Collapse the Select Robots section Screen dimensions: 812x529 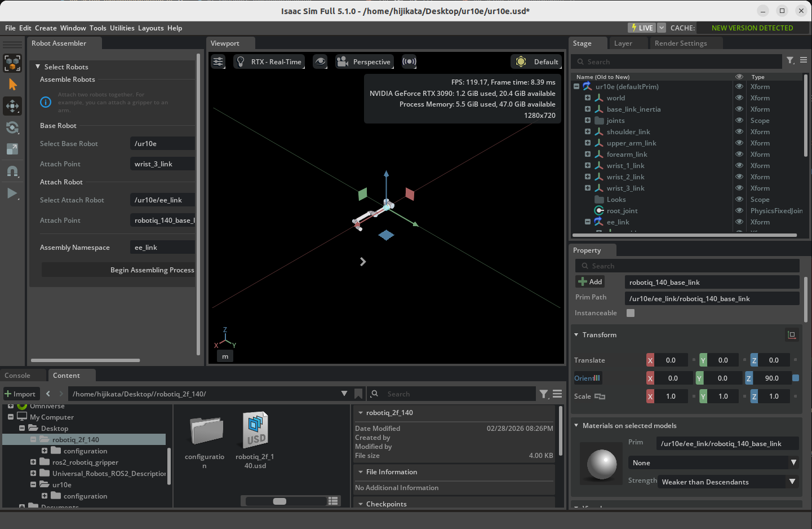(x=38, y=67)
